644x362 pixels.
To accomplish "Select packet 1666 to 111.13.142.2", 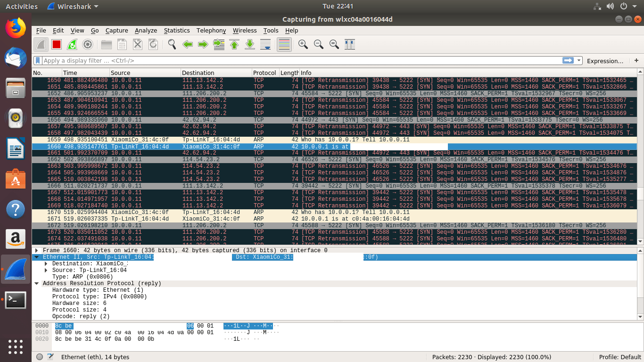I will coord(334,186).
